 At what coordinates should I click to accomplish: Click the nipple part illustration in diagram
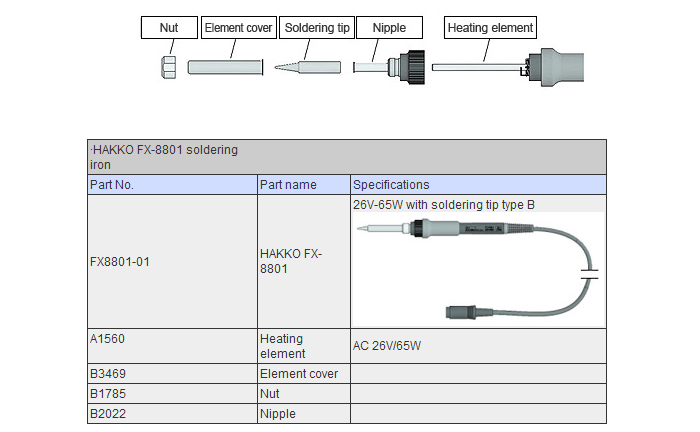(394, 68)
